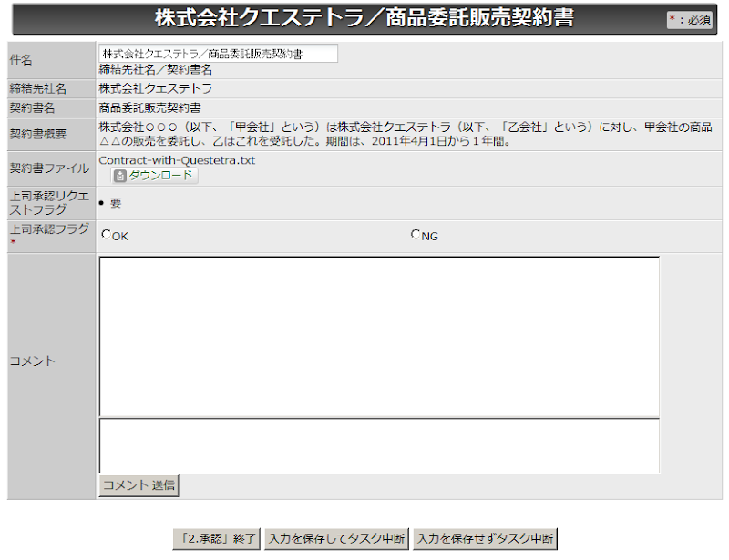The image size is (729, 560).
Task: Click the 契約書名 value 商品委託販売契約書
Action: (x=149, y=107)
